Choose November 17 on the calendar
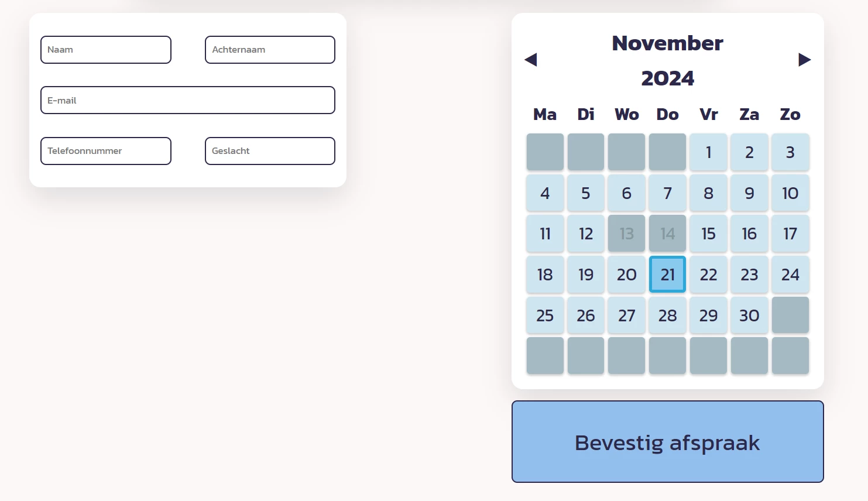This screenshot has width=868, height=501. click(x=790, y=234)
